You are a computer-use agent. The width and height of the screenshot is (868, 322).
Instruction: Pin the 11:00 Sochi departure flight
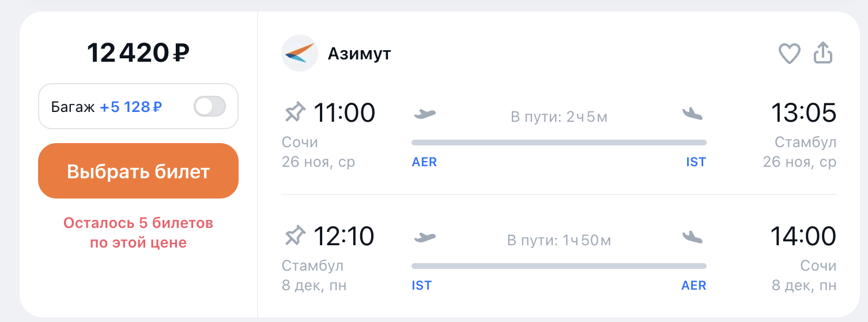[x=295, y=112]
